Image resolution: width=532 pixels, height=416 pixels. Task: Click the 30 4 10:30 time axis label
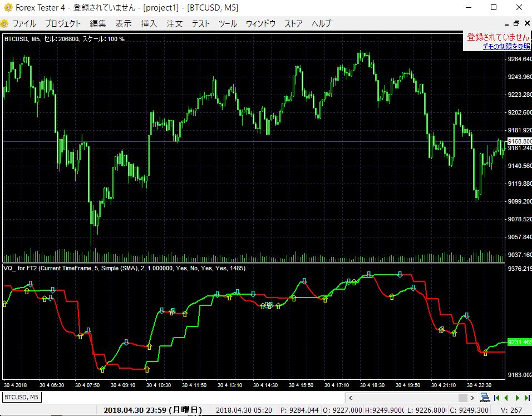(159, 385)
